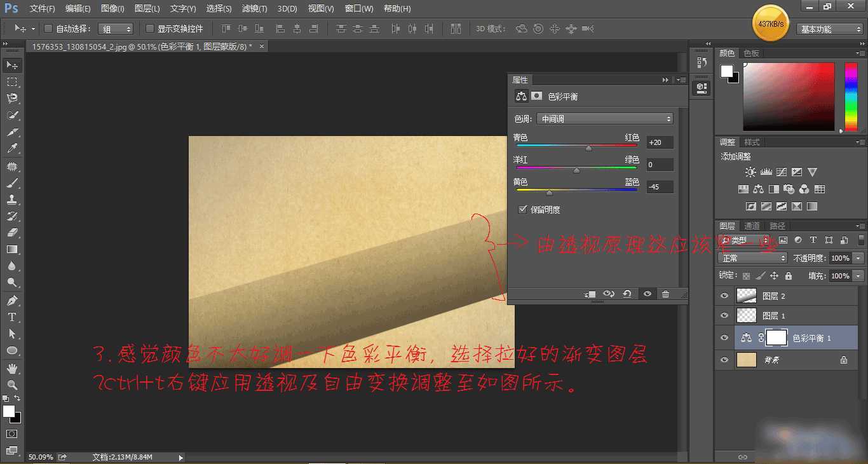Click the trash icon to delete the adjustment

665,294
